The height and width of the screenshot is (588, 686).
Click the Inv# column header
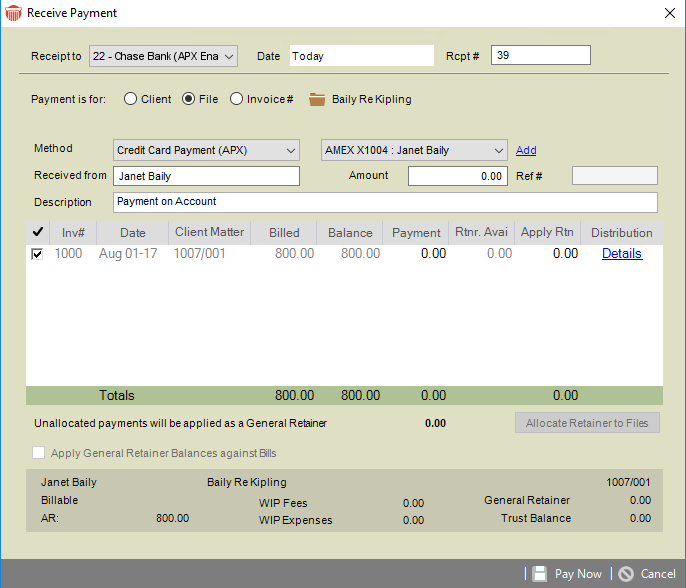tap(73, 232)
